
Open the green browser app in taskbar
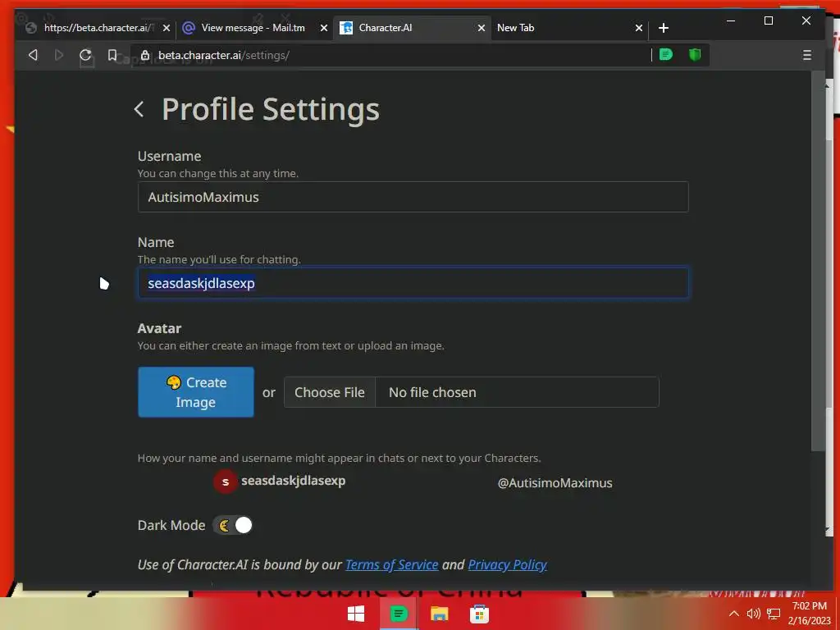398,614
